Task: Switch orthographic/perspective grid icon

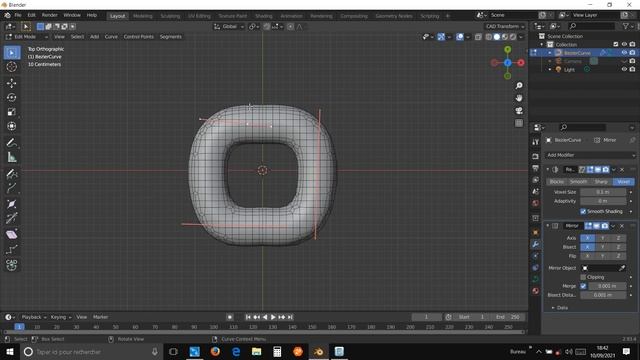Action: (519, 123)
